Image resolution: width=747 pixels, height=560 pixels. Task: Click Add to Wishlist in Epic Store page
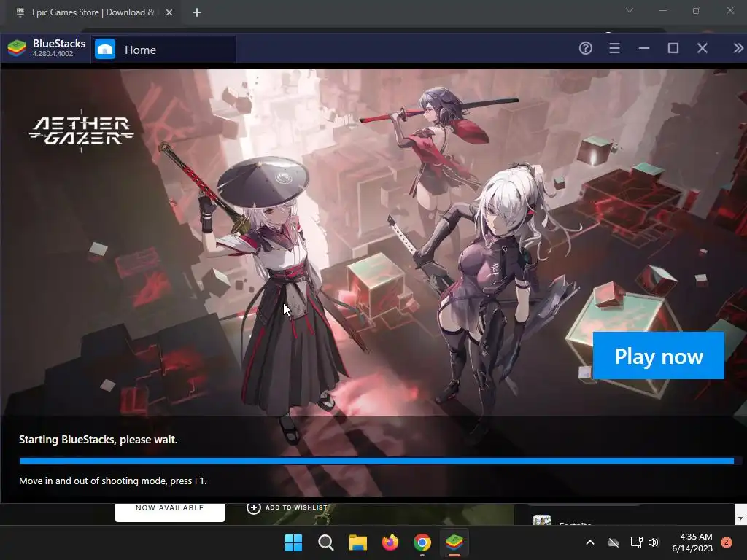(x=287, y=507)
